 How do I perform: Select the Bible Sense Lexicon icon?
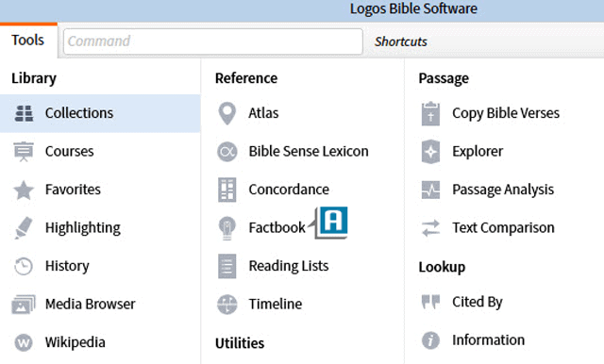(x=226, y=152)
